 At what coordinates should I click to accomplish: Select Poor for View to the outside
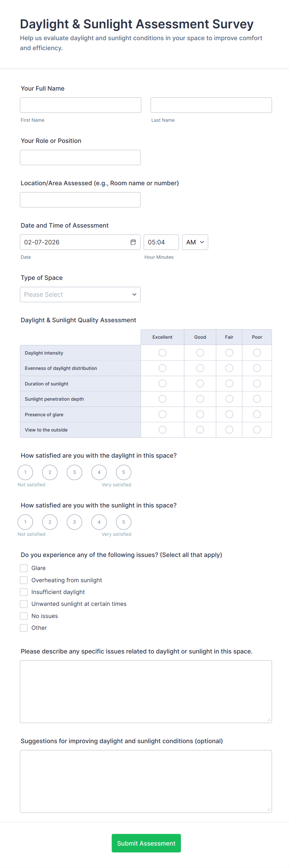257,430
